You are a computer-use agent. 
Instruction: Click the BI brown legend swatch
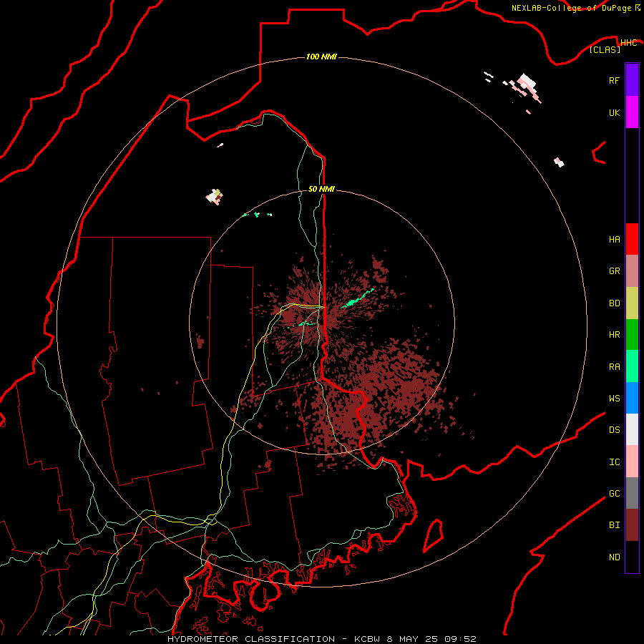[632, 525]
